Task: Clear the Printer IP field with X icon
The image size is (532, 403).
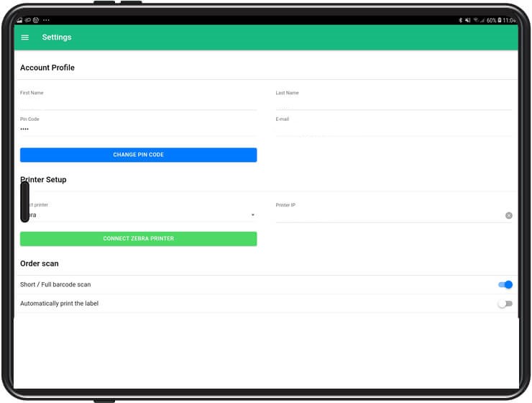Action: coord(508,215)
